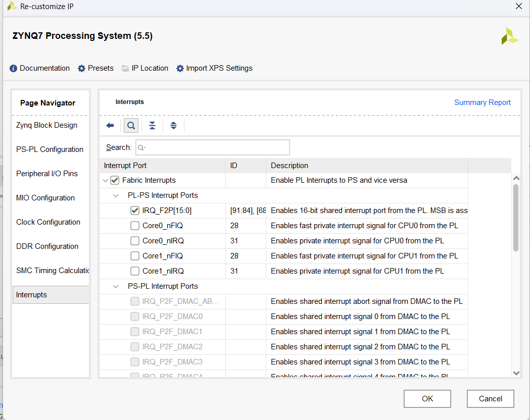Click 'Enable PL Interrupts to PS and vice versa'
This screenshot has height=420, width=530.
point(339,180)
